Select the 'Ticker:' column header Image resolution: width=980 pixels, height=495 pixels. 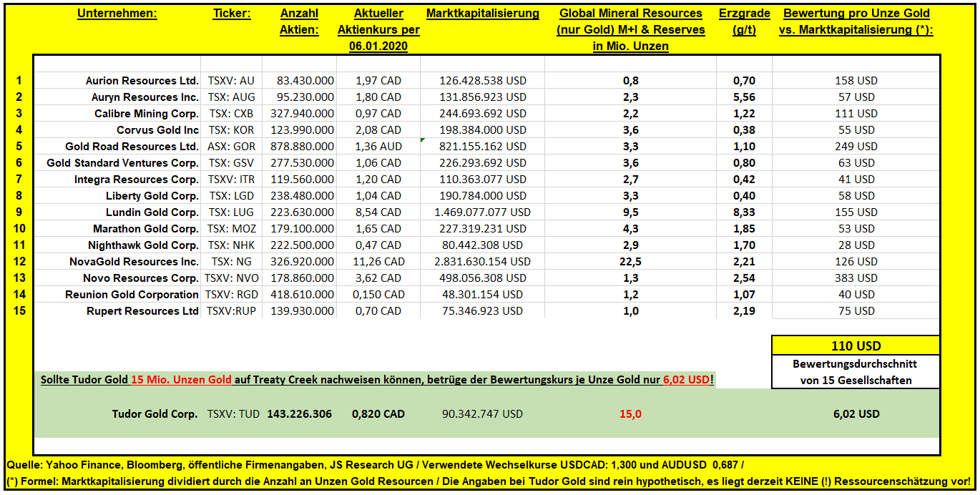point(232,14)
